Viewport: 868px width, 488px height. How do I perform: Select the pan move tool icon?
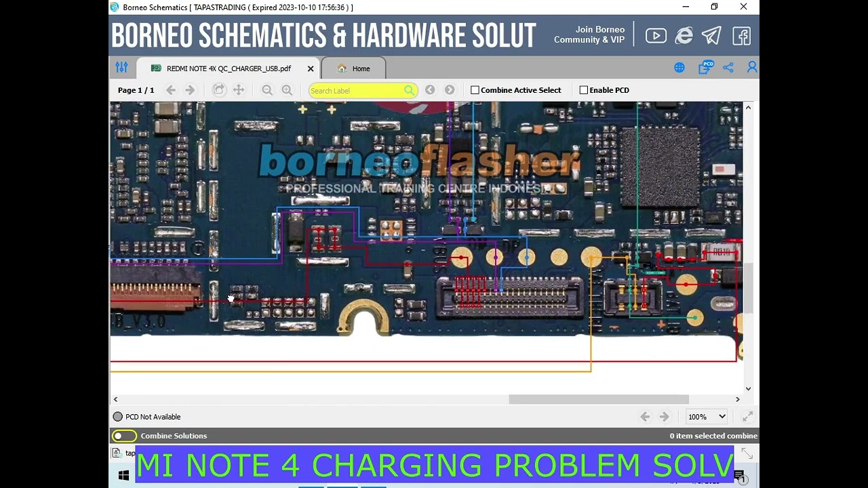pyautogui.click(x=239, y=90)
